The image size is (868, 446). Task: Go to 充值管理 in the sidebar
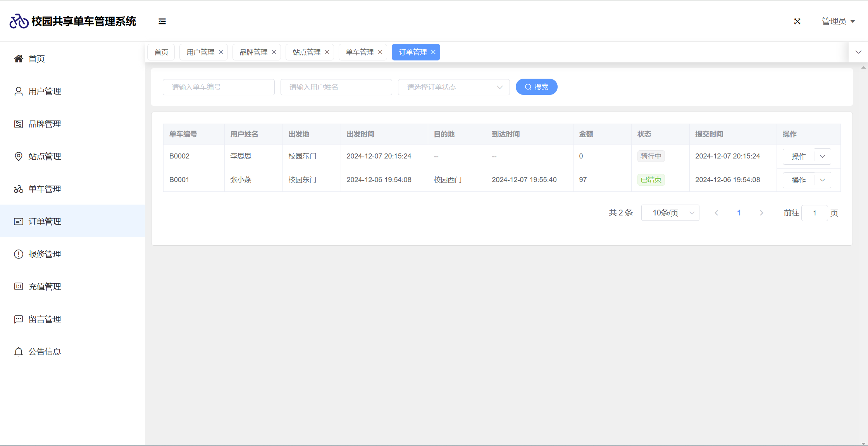pyautogui.click(x=45, y=286)
